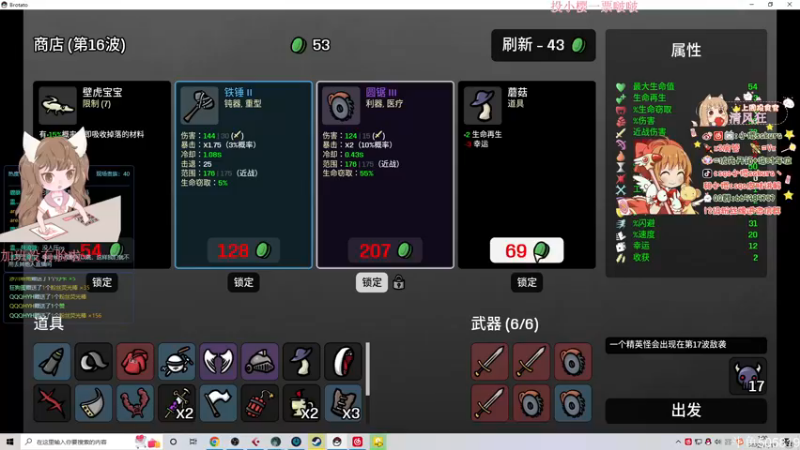The height and width of the screenshot is (450, 800).
Task: Click the padlock icon beside 圆锯 lock button
Action: coord(399,282)
